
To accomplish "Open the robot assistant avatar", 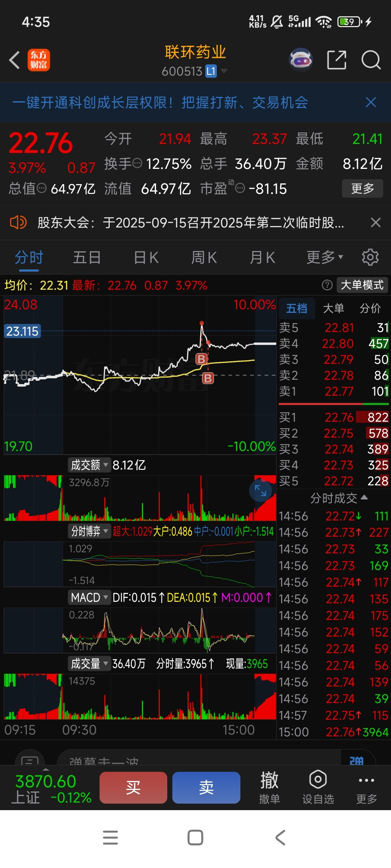I will click(x=301, y=60).
